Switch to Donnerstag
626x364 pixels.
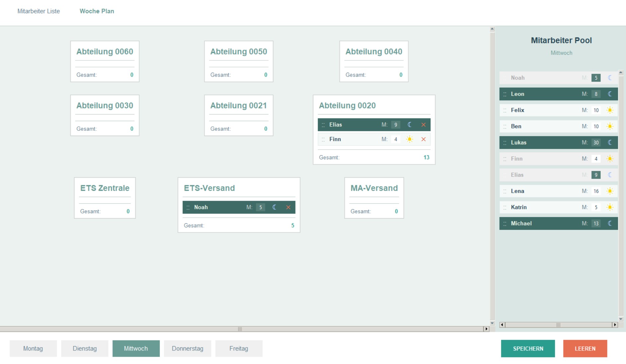[x=187, y=348]
